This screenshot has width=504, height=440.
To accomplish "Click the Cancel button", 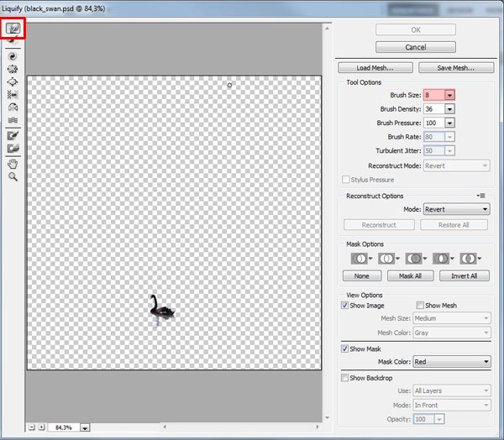I will 416,47.
